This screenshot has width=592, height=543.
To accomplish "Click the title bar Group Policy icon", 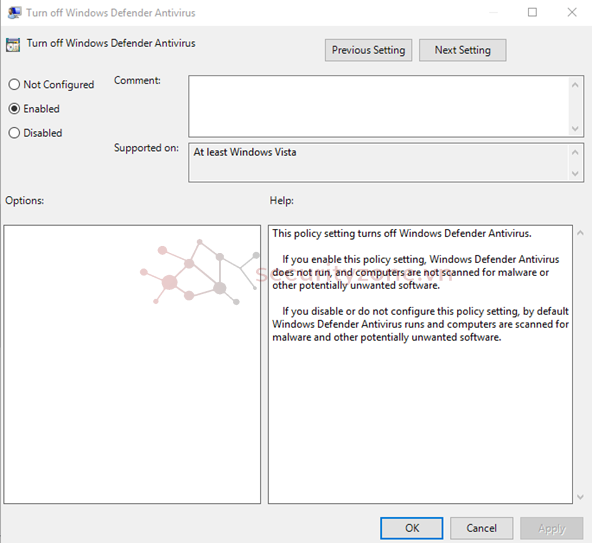I will pyautogui.click(x=14, y=12).
